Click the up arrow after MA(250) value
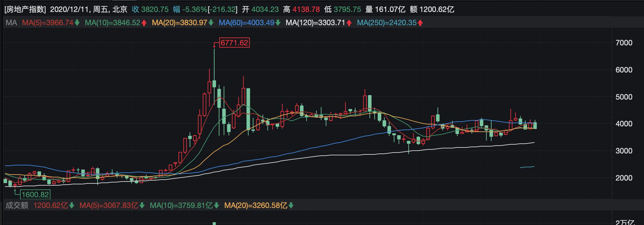Image resolution: width=644 pixels, height=225 pixels. (421, 23)
